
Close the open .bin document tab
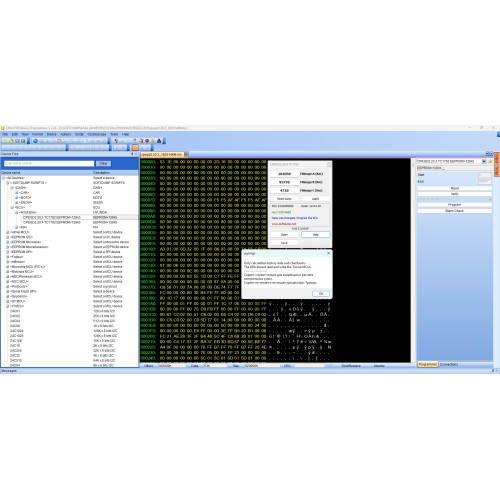click(x=186, y=154)
